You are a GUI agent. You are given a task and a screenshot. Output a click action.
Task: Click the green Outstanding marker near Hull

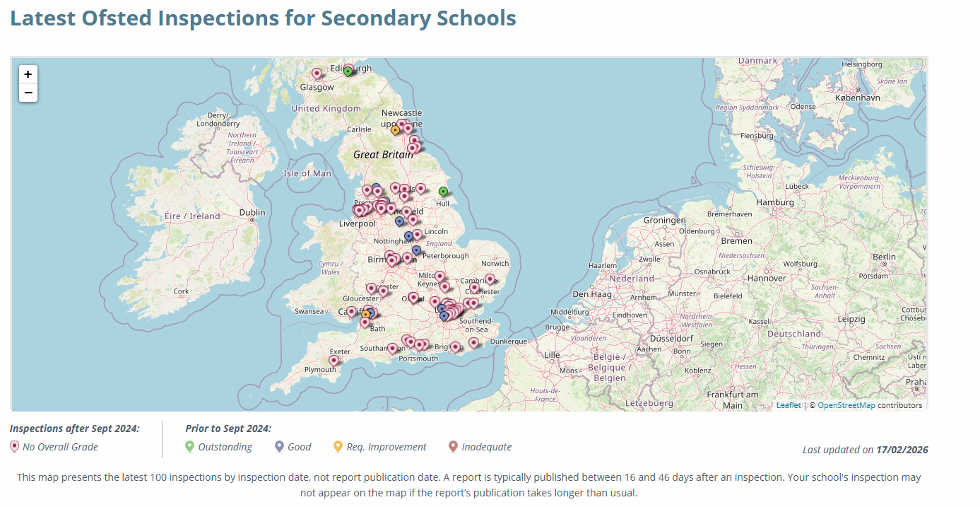(443, 192)
